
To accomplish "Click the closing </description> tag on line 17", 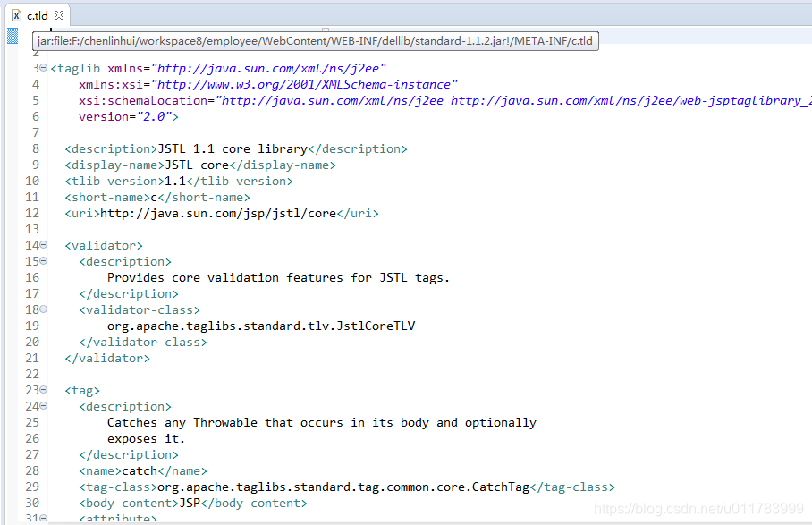I will (x=129, y=293).
